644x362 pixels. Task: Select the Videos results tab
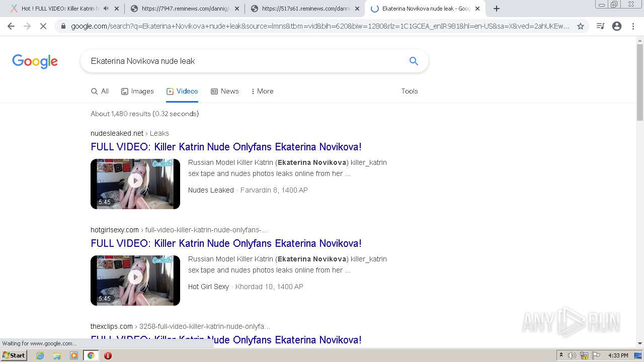182,91
